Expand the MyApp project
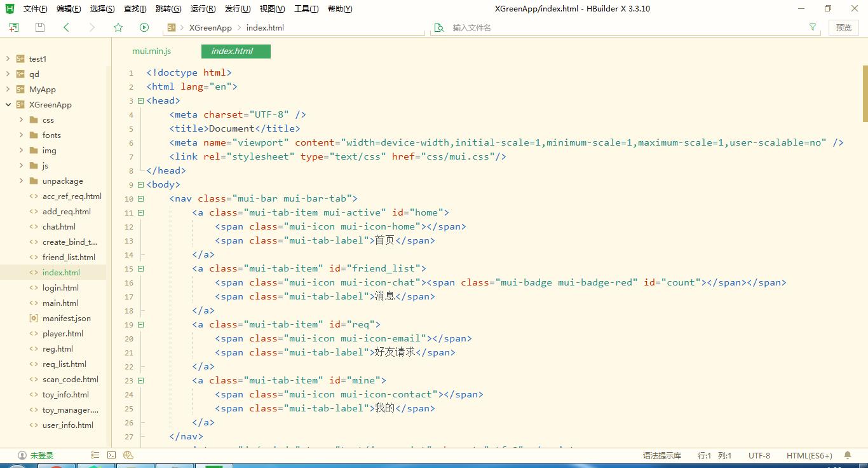The height and width of the screenshot is (468, 868). (8, 89)
